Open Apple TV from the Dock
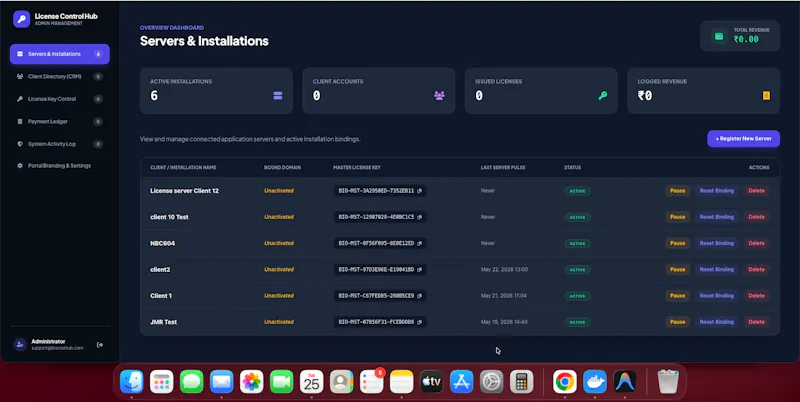Screen dimensions: 800x402 tap(432, 382)
